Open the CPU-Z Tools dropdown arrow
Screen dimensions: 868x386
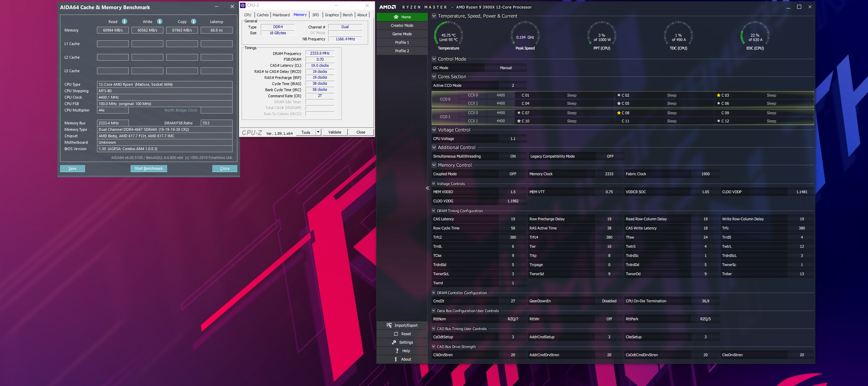coord(318,132)
